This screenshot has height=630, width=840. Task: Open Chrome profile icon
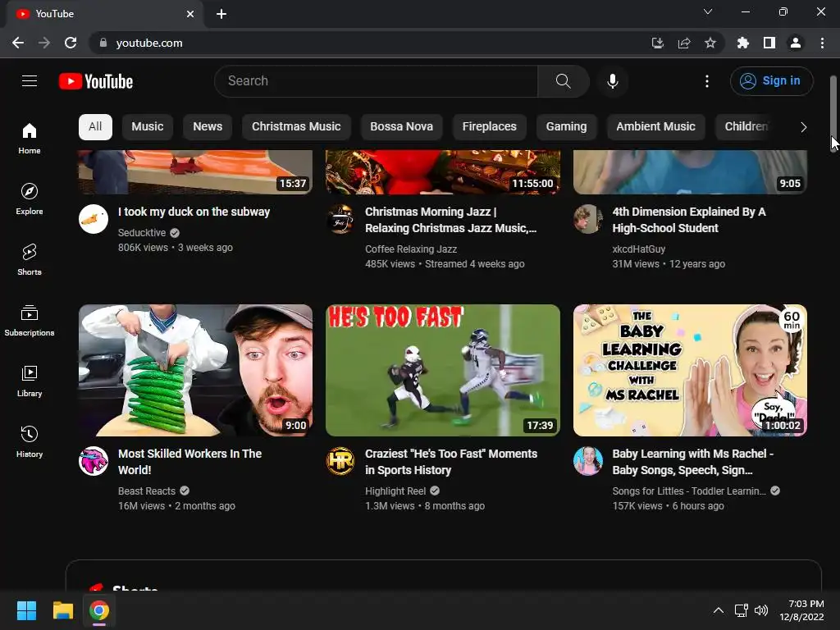[x=796, y=43]
